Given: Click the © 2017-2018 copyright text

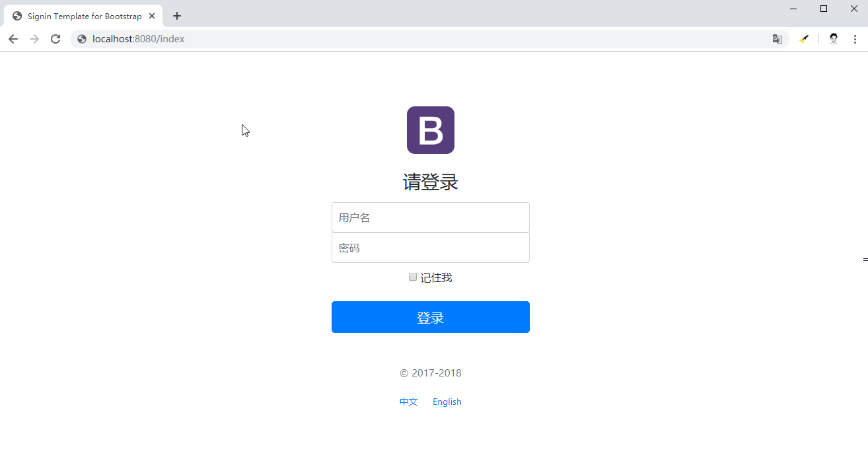Looking at the screenshot, I should point(431,373).
